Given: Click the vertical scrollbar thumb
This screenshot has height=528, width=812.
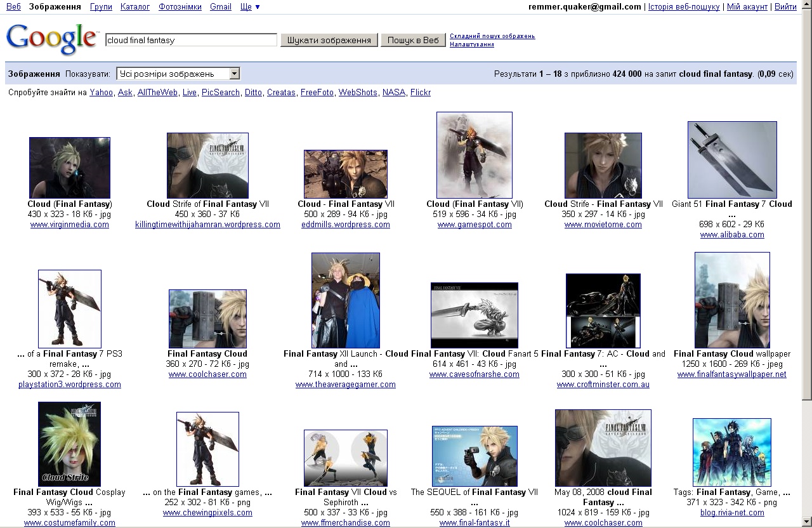Looking at the screenshot, I should tap(806, 206).
